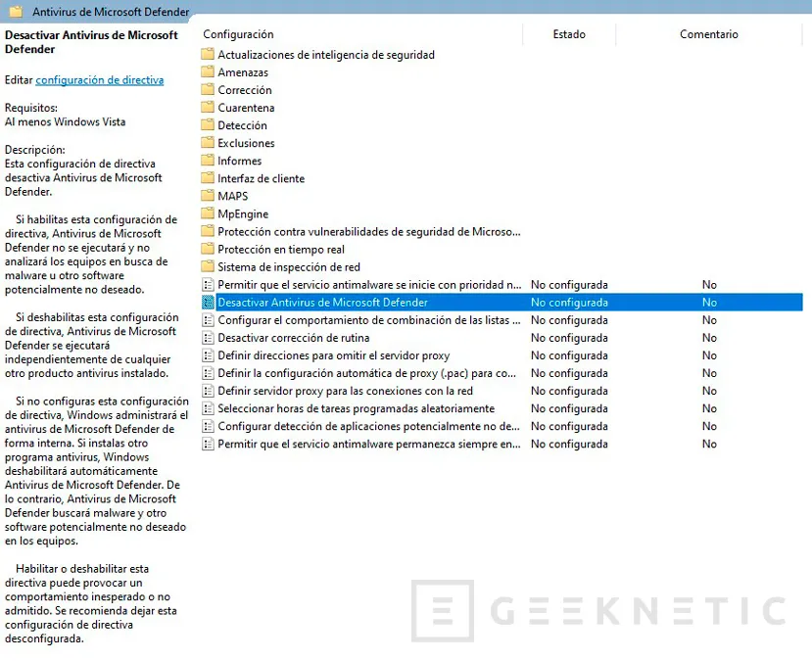This screenshot has width=812, height=661.
Task: Click Estado cell of Desactivar corrección de rutina
Action: pyautogui.click(x=569, y=338)
